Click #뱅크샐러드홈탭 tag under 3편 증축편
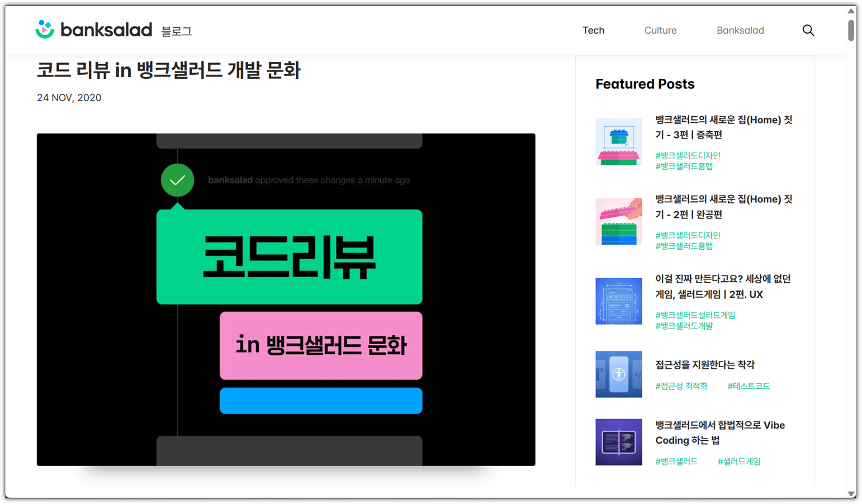862x504 pixels. 684,166
